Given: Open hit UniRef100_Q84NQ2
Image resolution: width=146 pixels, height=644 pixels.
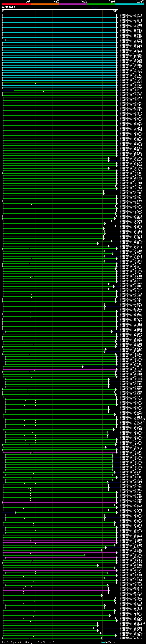Looking at the screenshot, I should click(131, 77).
